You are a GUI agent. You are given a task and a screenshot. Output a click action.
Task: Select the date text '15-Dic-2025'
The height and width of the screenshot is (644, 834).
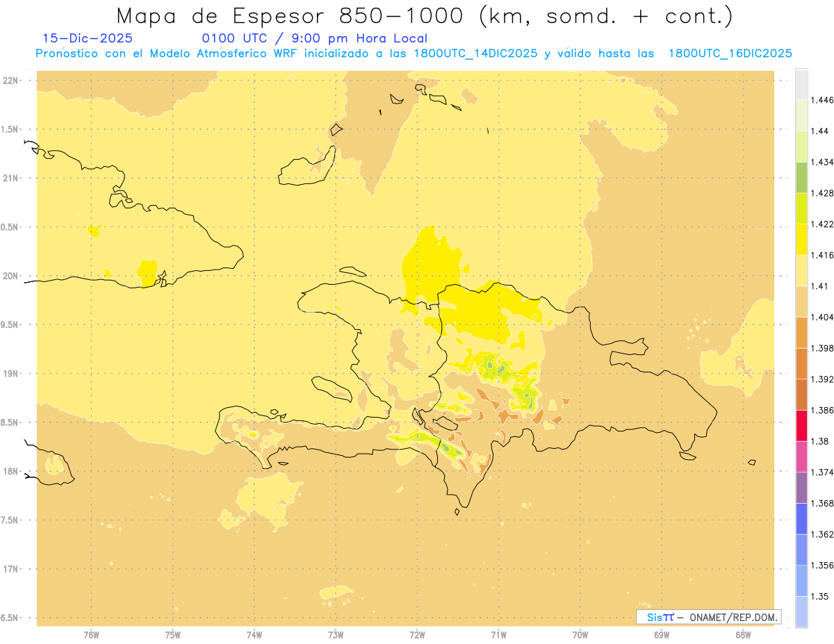pos(88,38)
